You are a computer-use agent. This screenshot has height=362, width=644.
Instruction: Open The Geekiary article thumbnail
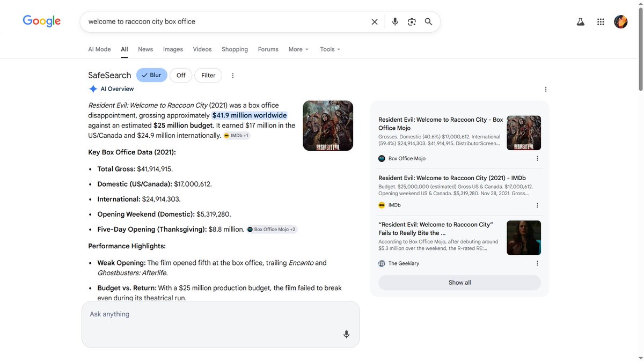tap(524, 238)
